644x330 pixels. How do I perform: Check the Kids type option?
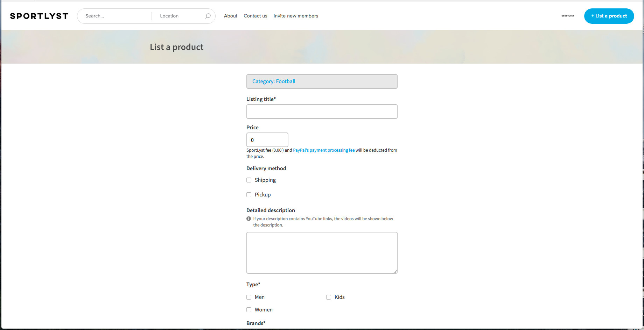pyautogui.click(x=329, y=297)
